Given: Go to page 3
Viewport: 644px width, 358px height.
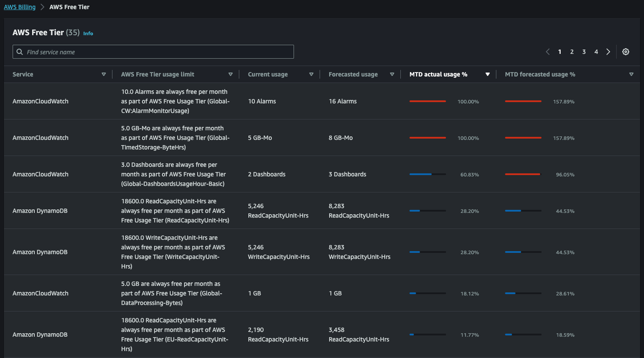Looking at the screenshot, I should click(x=584, y=52).
